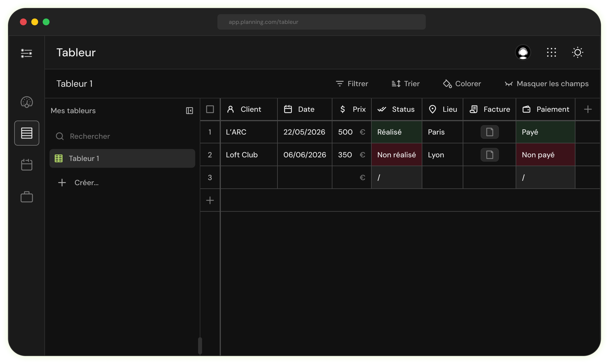Click Masquer les champs
Screen dimensions: 609x364
(x=547, y=84)
